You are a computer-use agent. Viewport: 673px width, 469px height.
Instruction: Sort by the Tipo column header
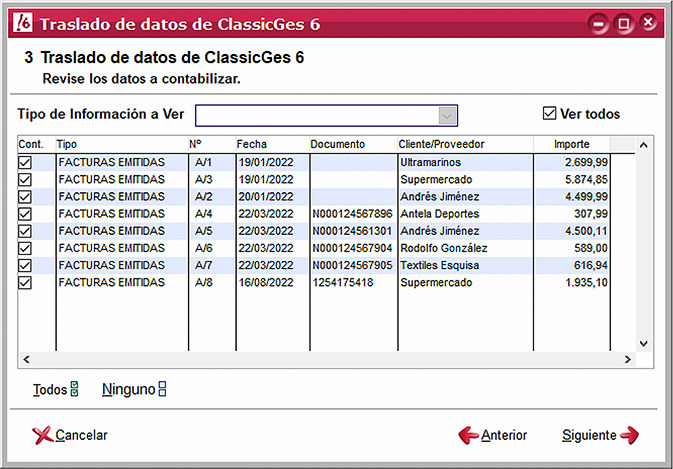[x=122, y=144]
